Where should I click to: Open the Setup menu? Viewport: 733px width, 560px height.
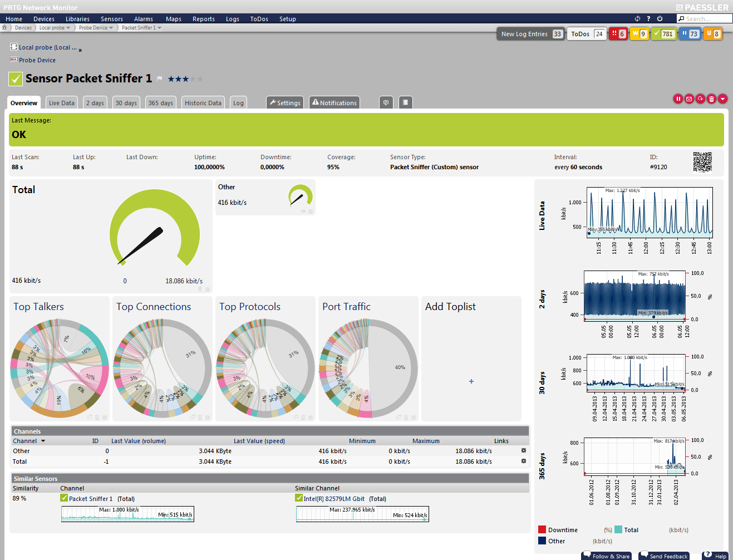(x=288, y=19)
